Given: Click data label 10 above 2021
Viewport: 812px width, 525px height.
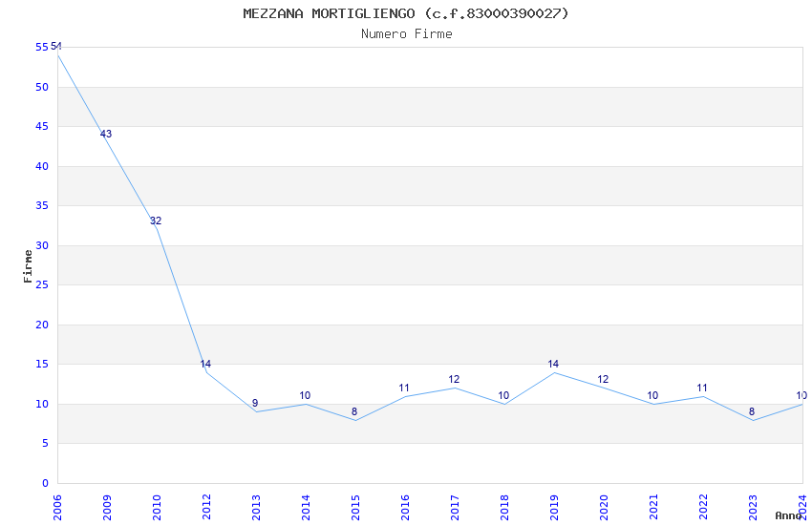Looking at the screenshot, I should pos(652,395).
